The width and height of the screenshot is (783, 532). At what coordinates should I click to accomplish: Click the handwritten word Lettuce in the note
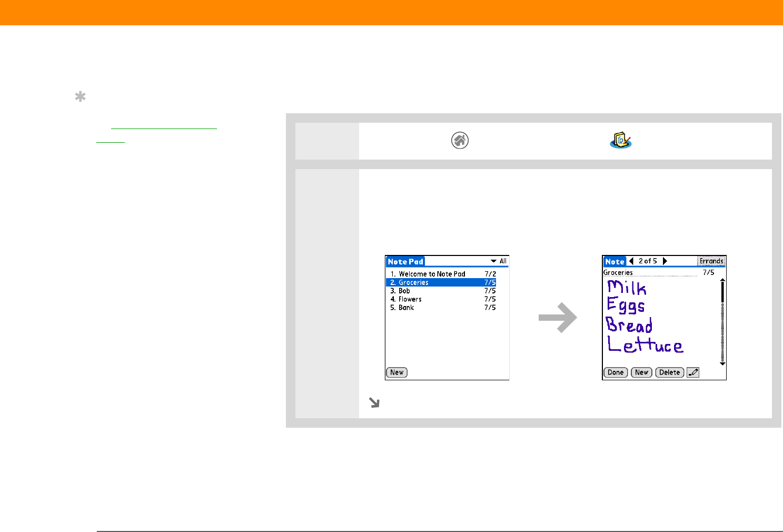pyautogui.click(x=645, y=344)
